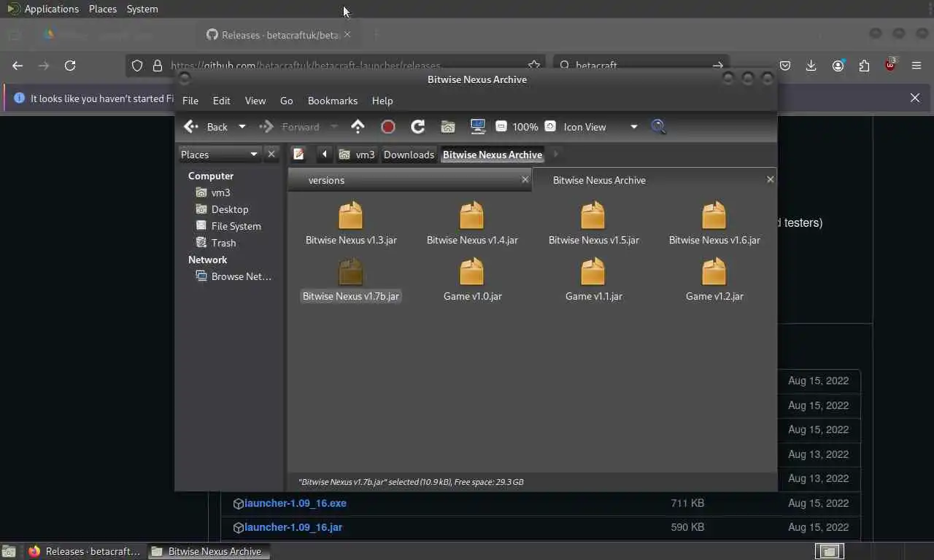Toggle the text location entry edit icon
The image size is (934, 560).
tap(298, 154)
